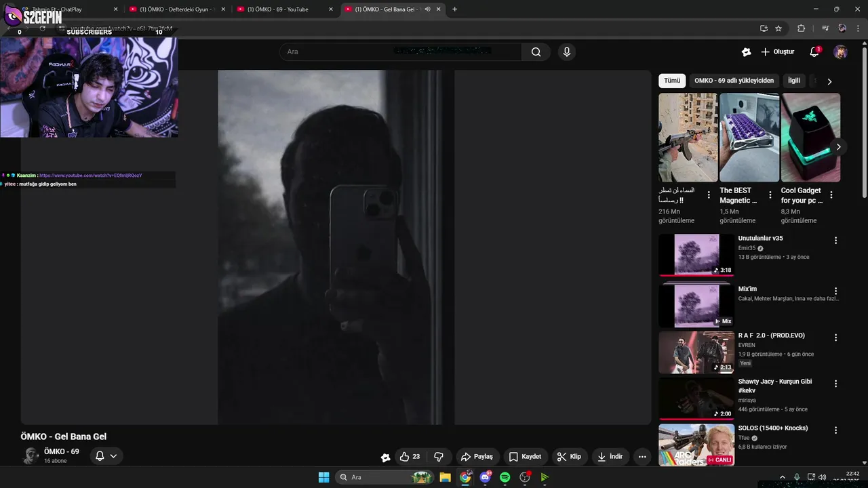Open options for R A F 2.0 video

(835, 338)
